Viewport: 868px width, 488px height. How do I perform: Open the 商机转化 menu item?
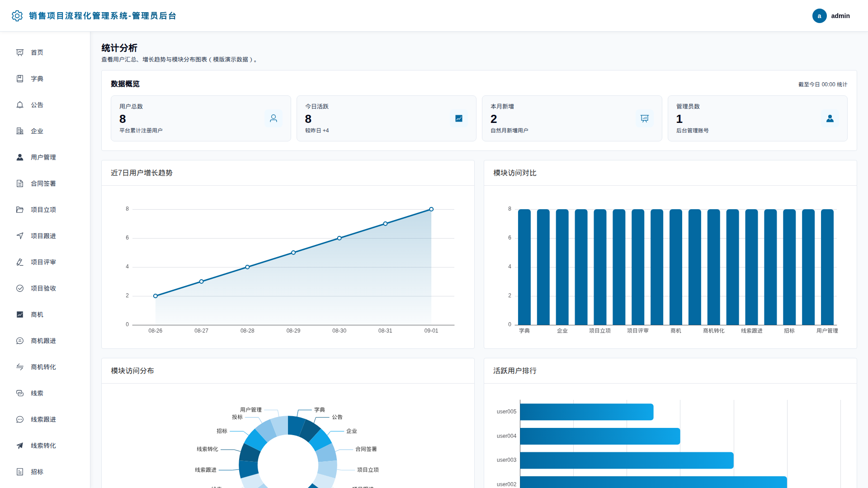coord(45,367)
